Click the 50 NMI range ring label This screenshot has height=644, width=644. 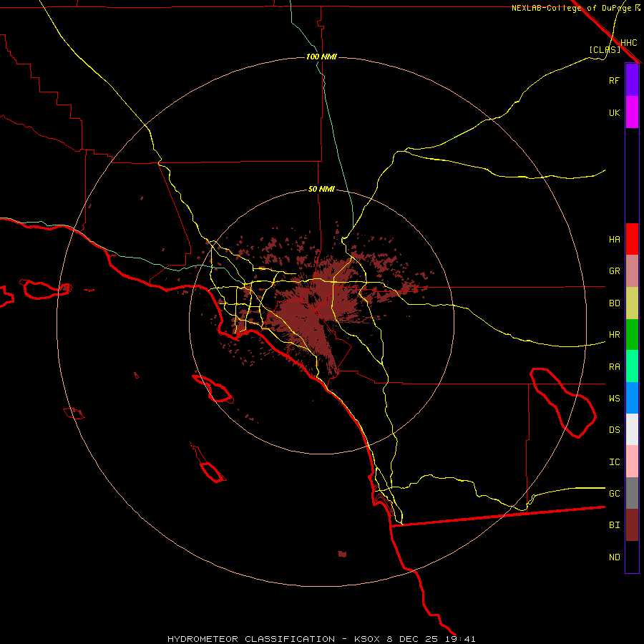click(x=321, y=190)
